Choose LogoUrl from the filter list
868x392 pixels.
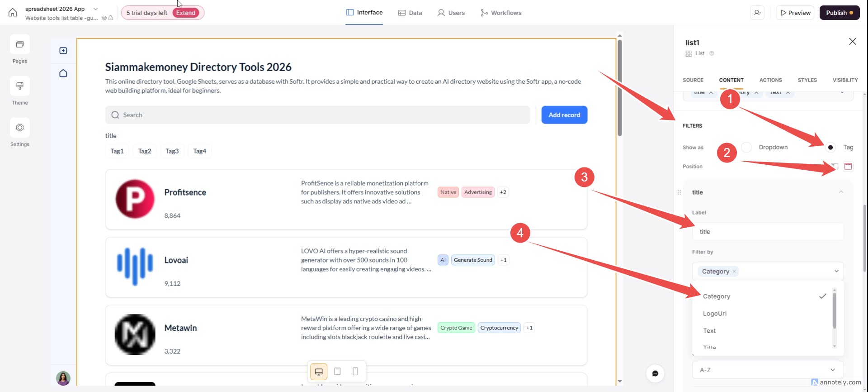click(715, 314)
